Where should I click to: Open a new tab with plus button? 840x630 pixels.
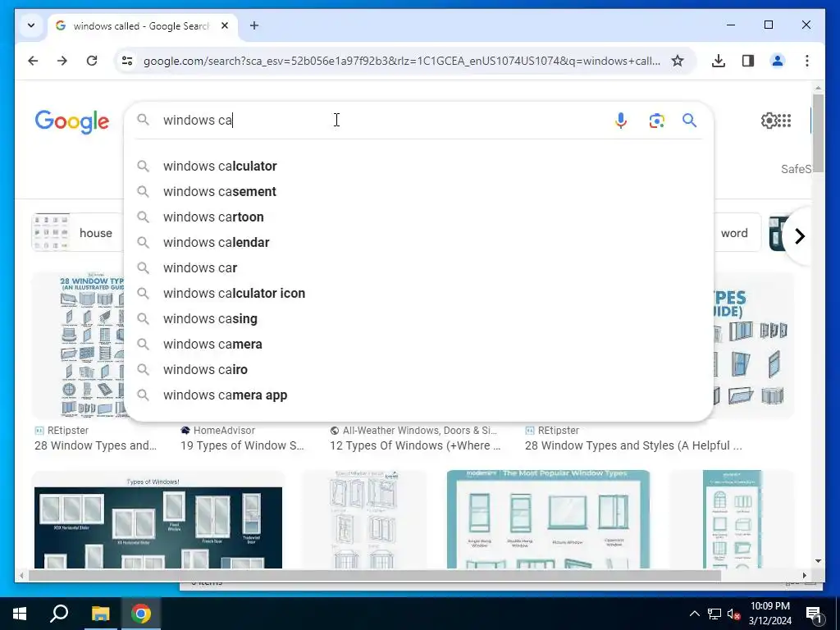pos(254,25)
